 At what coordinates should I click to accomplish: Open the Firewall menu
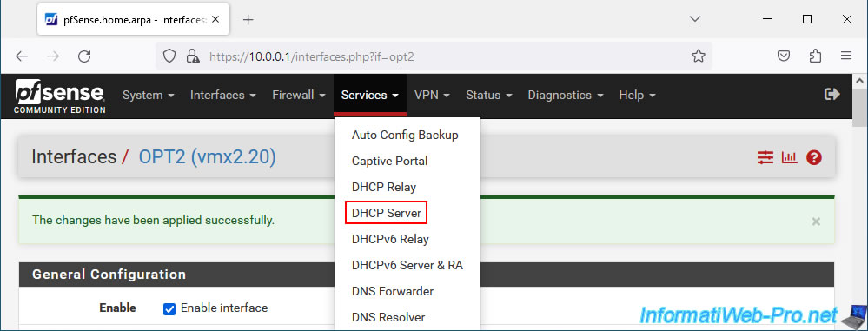(x=298, y=96)
